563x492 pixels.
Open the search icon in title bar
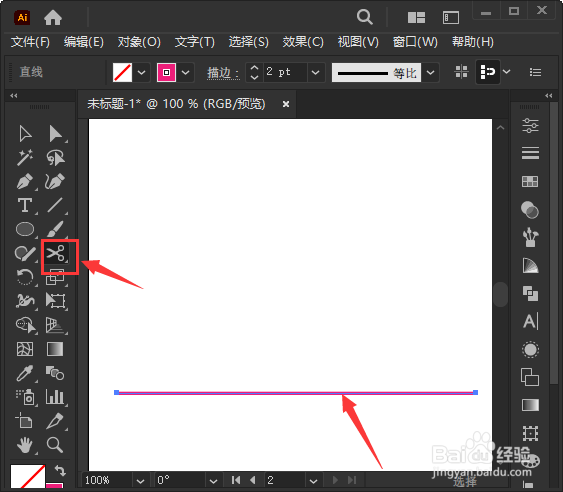(365, 17)
